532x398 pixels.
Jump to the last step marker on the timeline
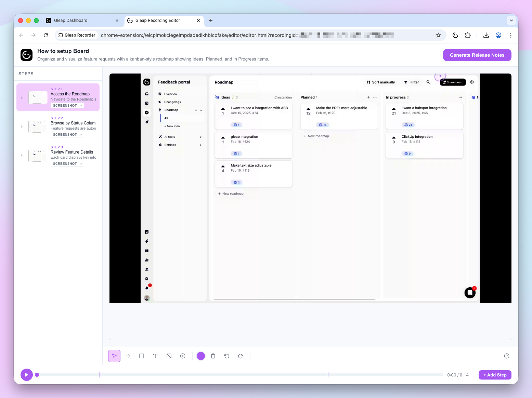click(x=328, y=375)
